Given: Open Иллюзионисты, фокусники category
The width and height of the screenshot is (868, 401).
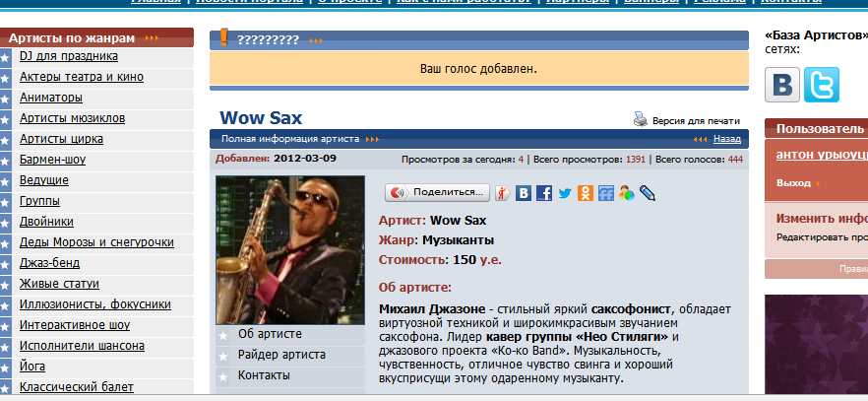Looking at the screenshot, I should click(x=95, y=304).
